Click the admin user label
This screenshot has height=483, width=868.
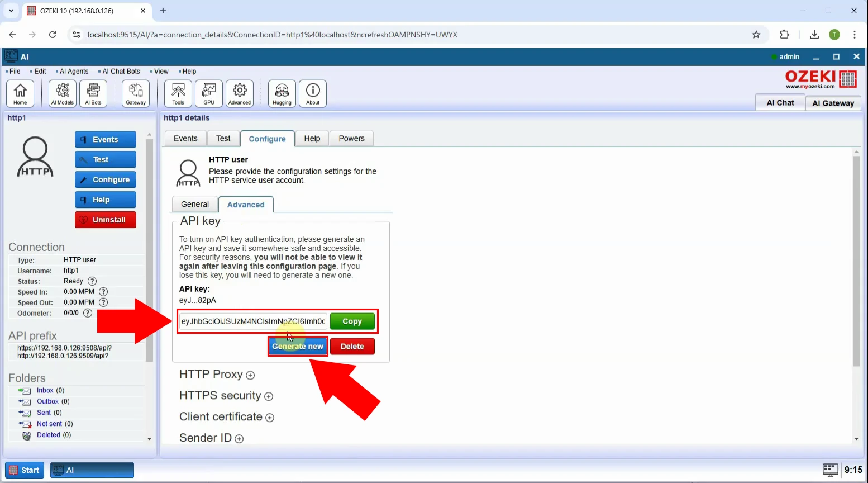(x=789, y=57)
